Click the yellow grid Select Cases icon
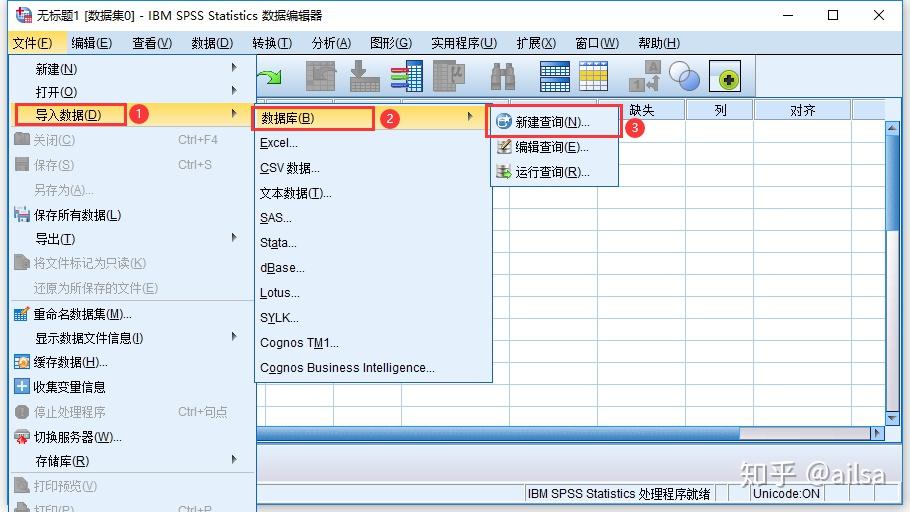This screenshot has width=910, height=512. (593, 76)
